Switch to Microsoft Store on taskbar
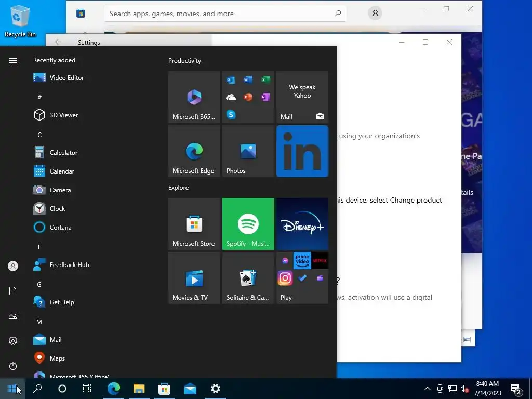 [x=164, y=389]
